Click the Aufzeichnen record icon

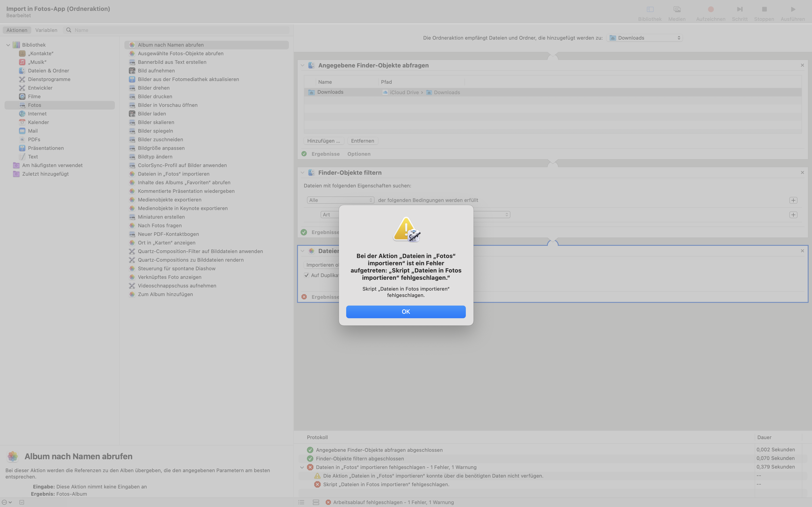(x=711, y=9)
